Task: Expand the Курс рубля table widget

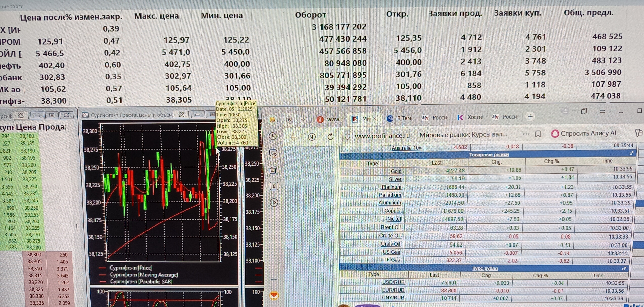Action: click(624, 268)
